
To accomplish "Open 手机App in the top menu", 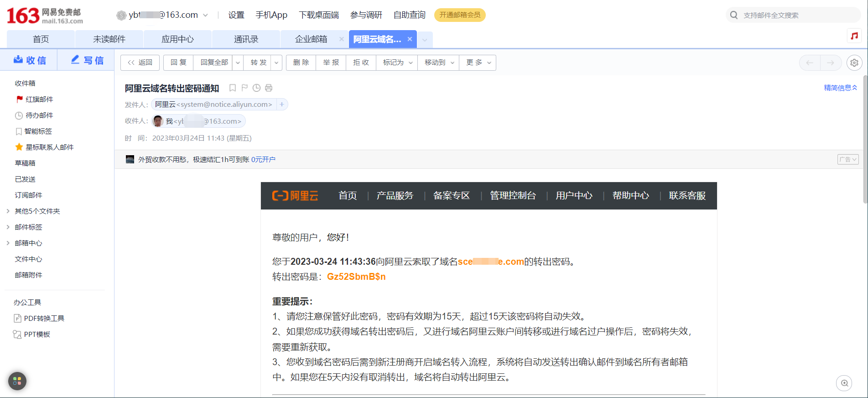I will (271, 15).
